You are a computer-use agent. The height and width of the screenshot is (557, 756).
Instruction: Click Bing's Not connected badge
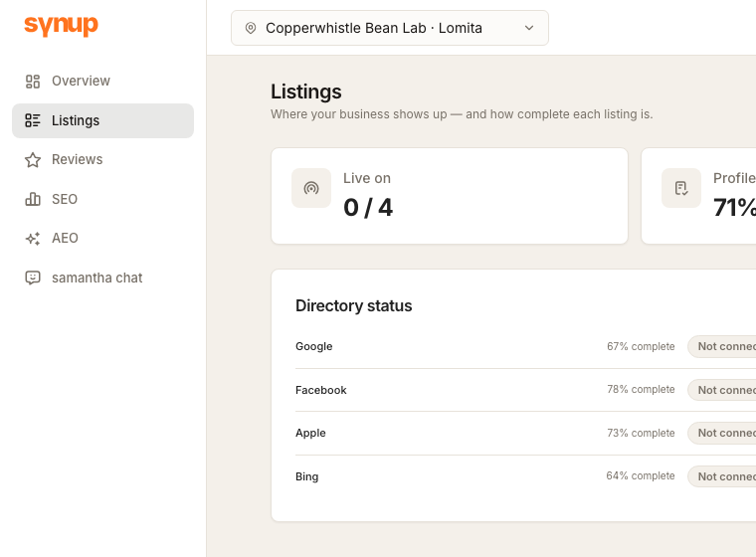pos(722,476)
